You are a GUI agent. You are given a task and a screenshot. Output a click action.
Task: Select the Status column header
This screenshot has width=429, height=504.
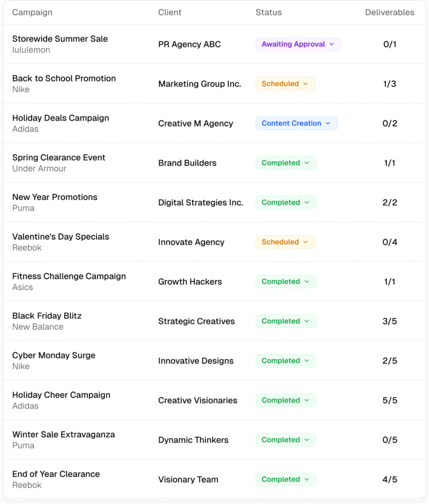(269, 12)
